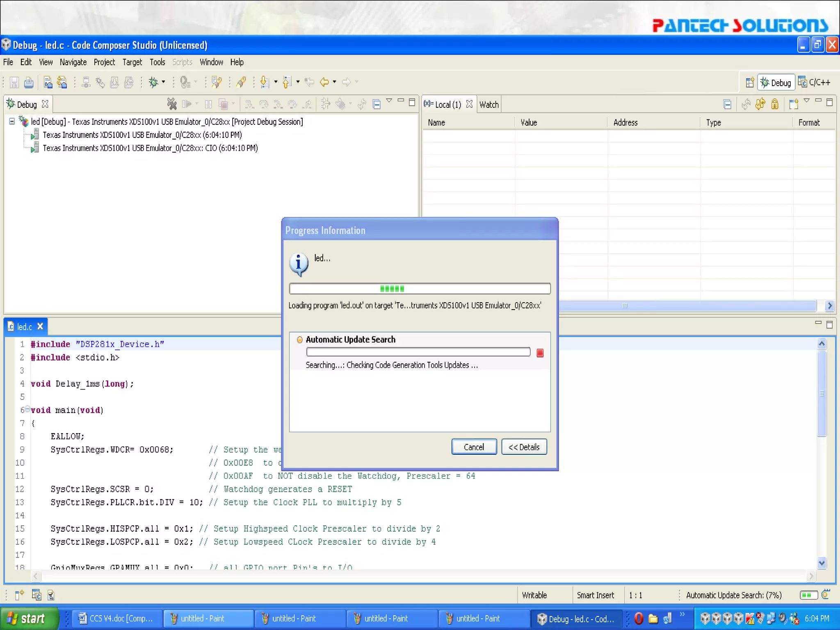Image resolution: width=840 pixels, height=630 pixels.
Task: Click the Next Annotation down-arrow icon
Action: 265,82
